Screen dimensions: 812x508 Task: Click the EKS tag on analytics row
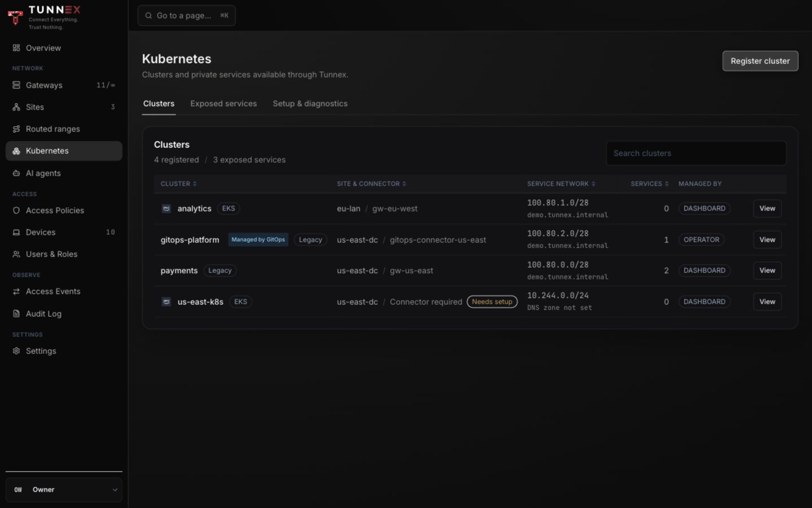228,209
